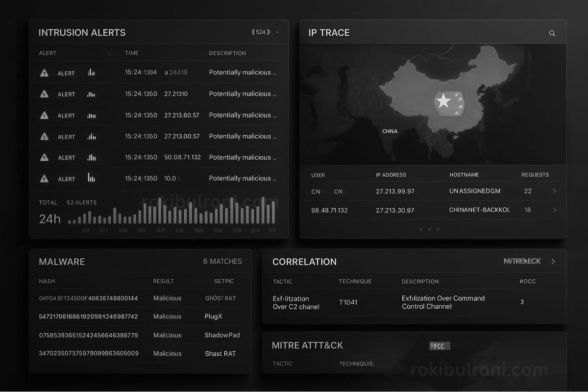
Task: Click severity bars icon in a244.19 alert row
Action: (x=91, y=73)
